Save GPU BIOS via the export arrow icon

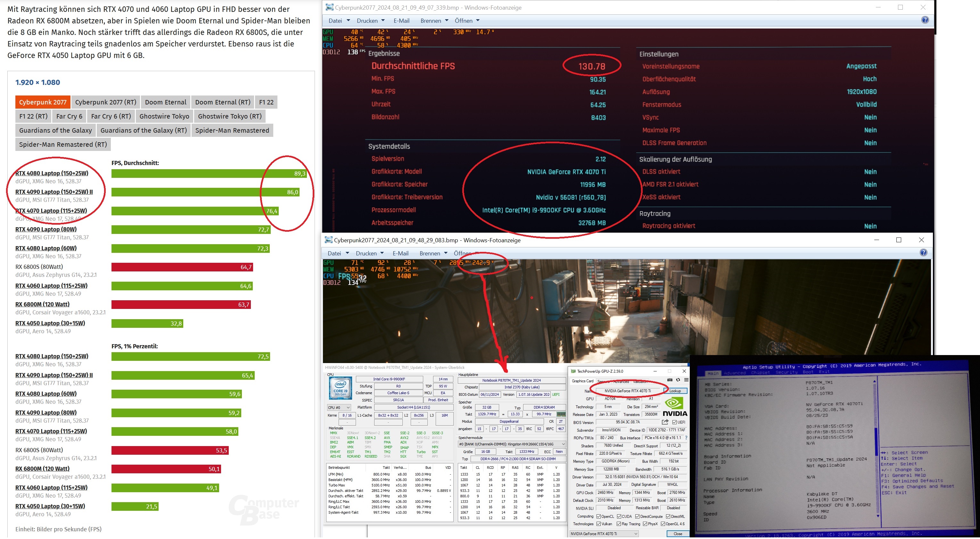[665, 423]
